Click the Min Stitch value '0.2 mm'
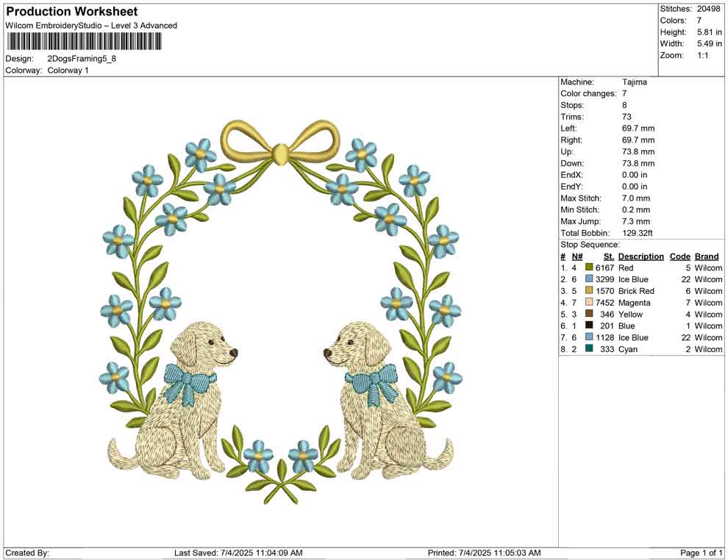Viewport: 728px width, 560px height. tap(636, 209)
